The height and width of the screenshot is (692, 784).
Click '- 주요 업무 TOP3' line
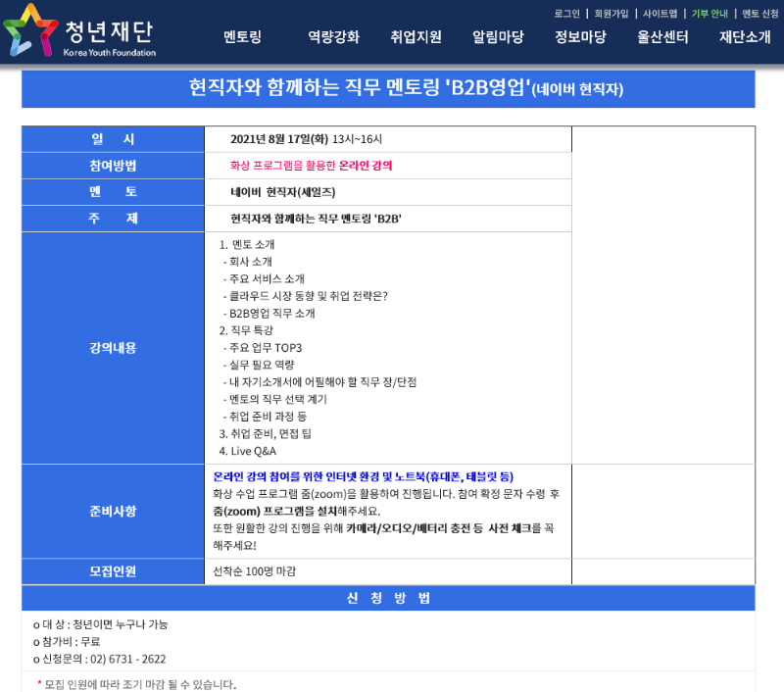click(x=263, y=348)
